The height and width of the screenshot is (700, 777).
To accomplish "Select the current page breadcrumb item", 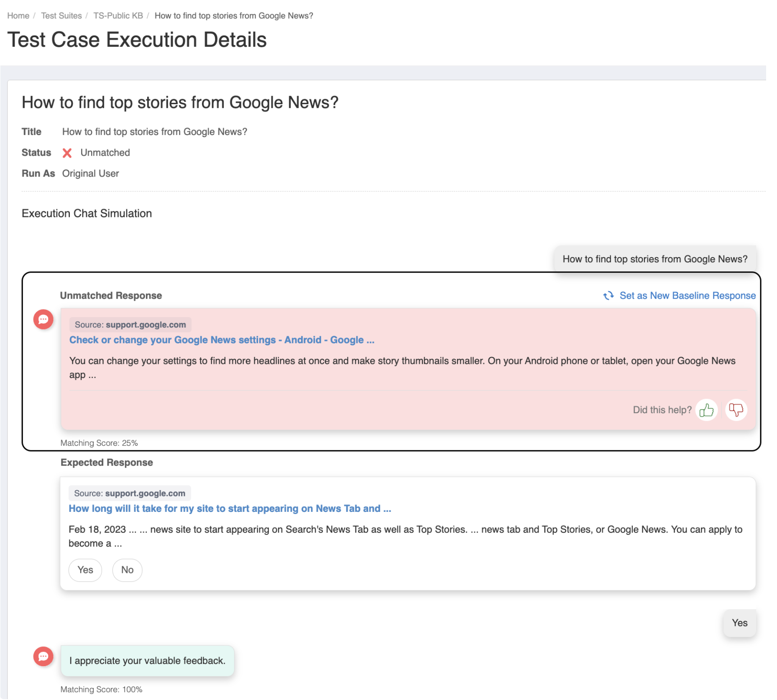I will tap(233, 16).
